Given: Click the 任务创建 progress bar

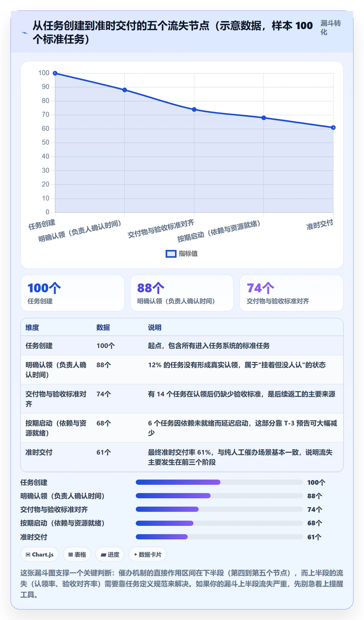Looking at the screenshot, I should click(x=219, y=482).
